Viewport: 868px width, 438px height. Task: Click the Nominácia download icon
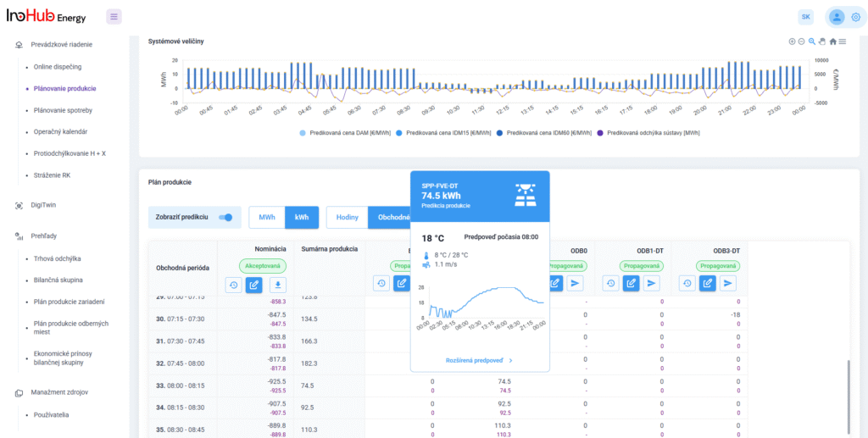coord(278,285)
